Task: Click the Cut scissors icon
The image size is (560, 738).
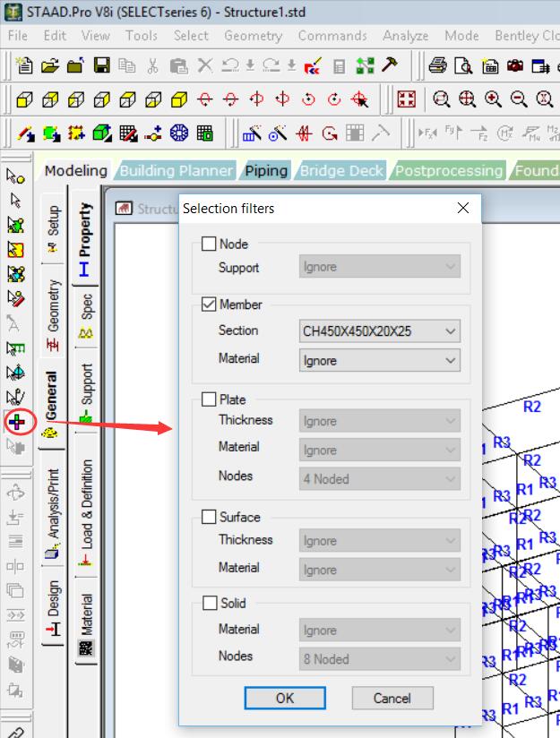Action: 152,65
